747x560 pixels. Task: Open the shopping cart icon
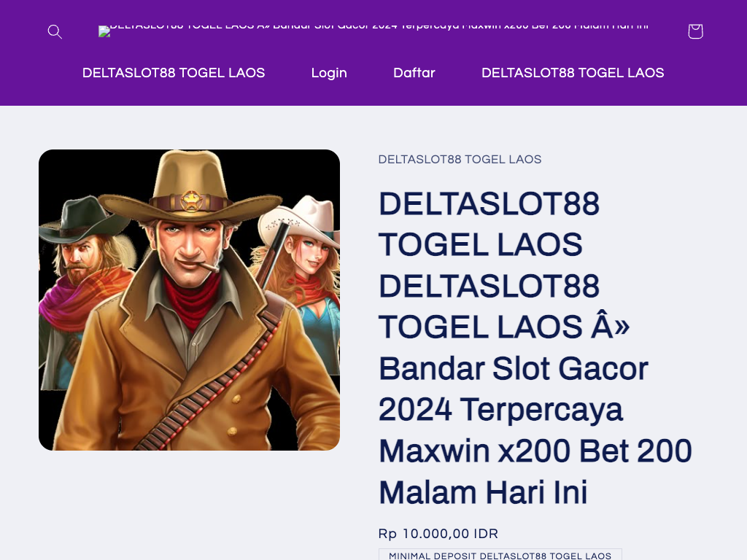click(x=695, y=31)
